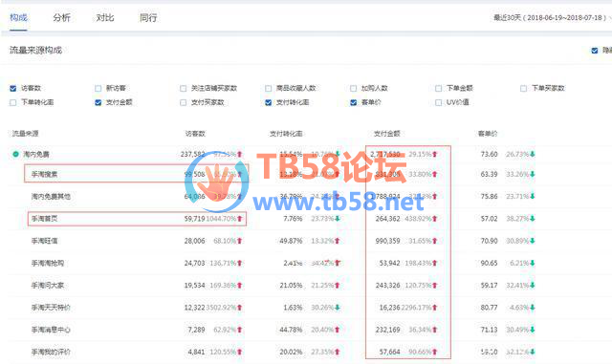This screenshot has height=364, width=612.
Task: Switch to the 构成 tab
Action: (18, 17)
